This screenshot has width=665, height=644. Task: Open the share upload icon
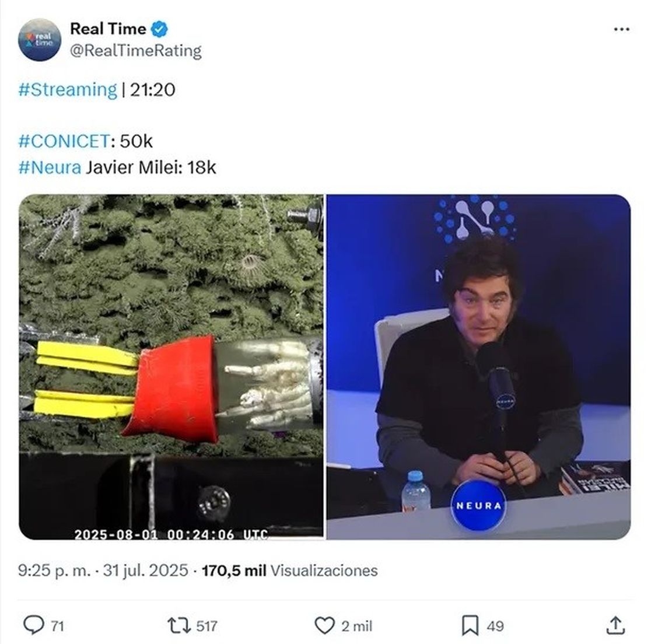point(615,625)
